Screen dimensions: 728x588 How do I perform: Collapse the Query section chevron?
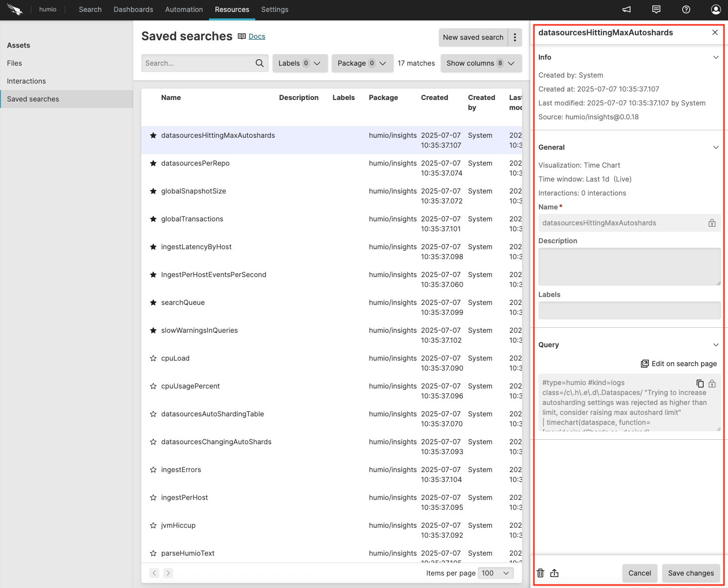coord(716,345)
